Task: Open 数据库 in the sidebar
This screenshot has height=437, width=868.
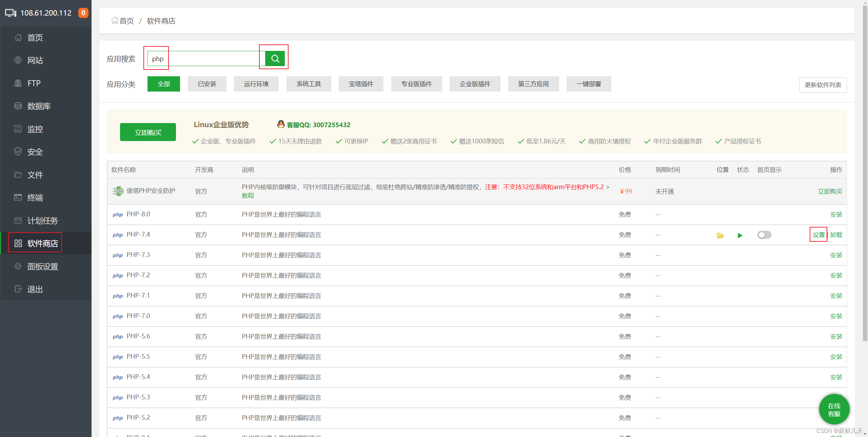Action: coord(46,106)
